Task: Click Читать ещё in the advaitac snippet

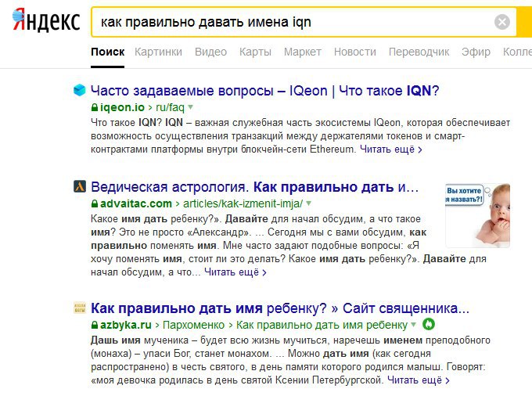Action: click(235, 272)
